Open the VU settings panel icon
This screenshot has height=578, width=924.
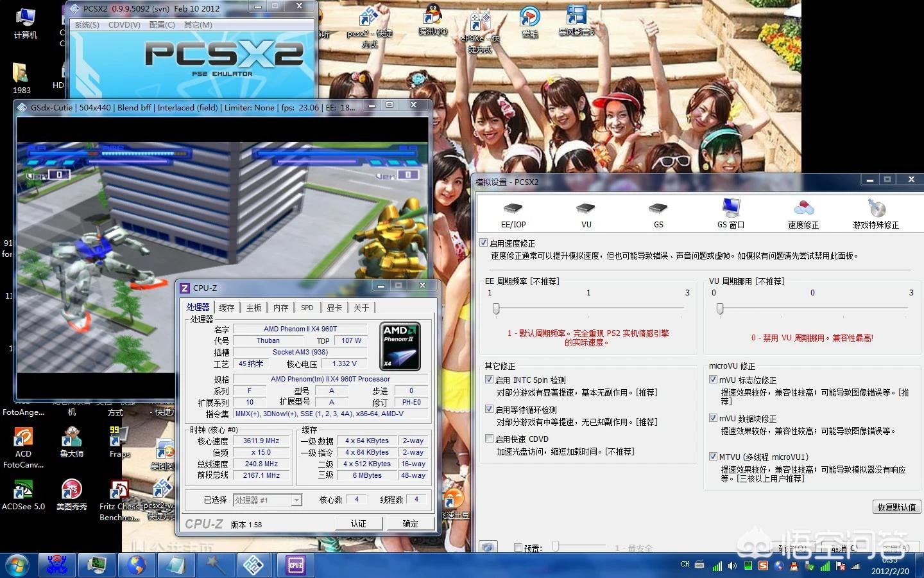point(586,209)
